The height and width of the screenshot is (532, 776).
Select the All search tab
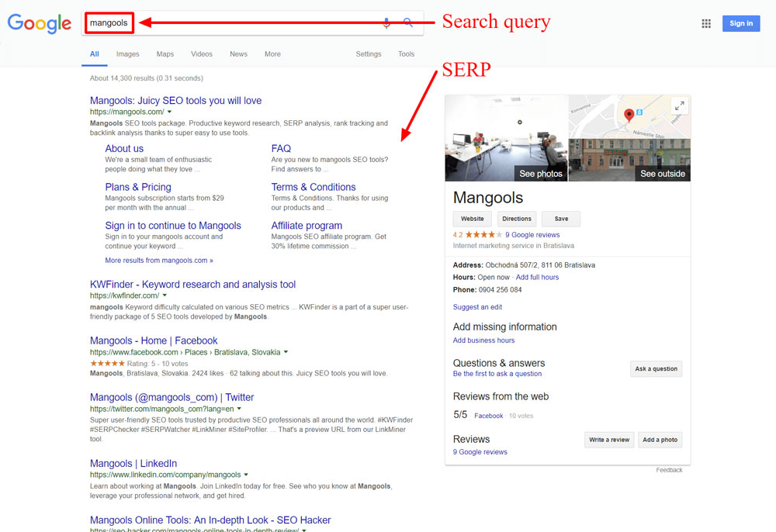95,54
